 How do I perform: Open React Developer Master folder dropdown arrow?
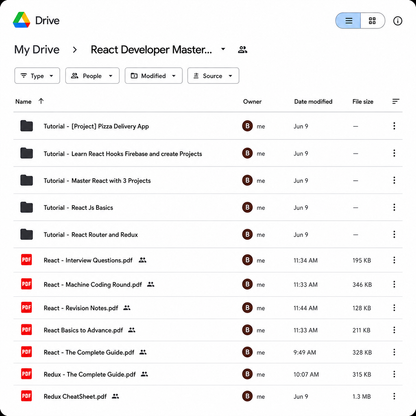[223, 49]
